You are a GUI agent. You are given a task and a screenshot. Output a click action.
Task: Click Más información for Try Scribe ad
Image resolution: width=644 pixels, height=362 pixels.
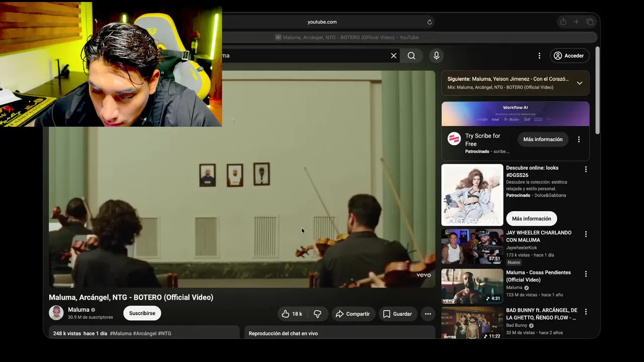(x=543, y=139)
